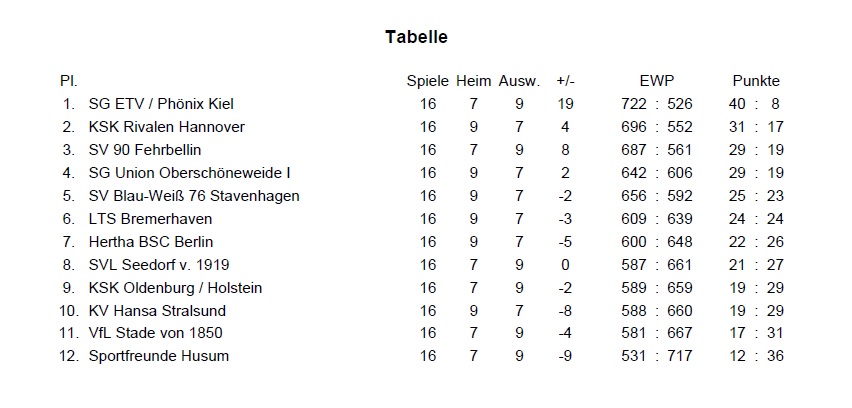The width and height of the screenshot is (852, 408).
Task: Click the Heim column header
Action: 473,81
